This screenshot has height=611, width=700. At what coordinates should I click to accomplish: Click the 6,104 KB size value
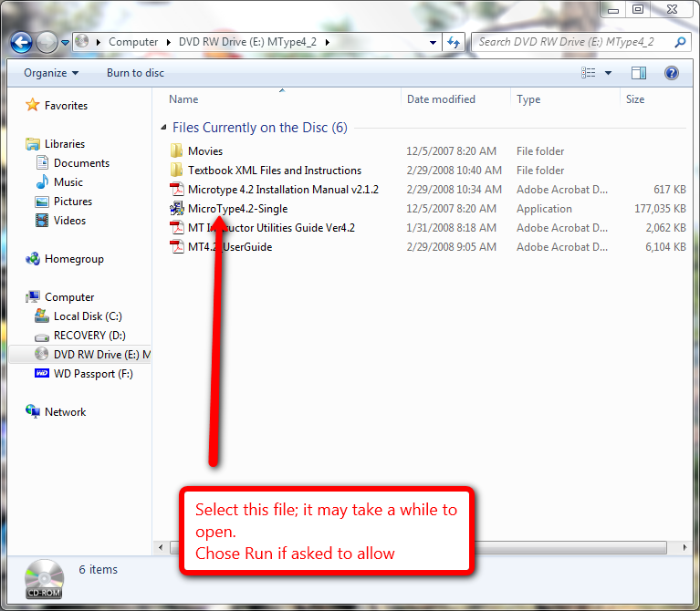click(x=665, y=246)
